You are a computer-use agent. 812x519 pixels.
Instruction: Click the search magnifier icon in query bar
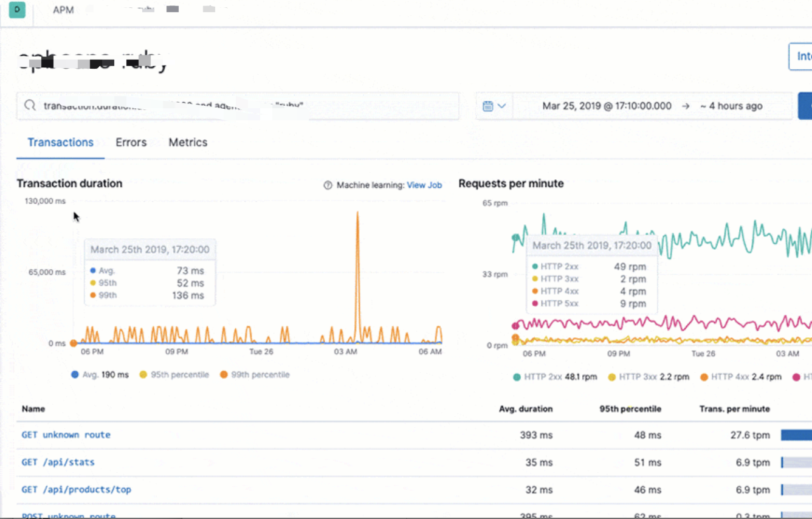(x=30, y=106)
